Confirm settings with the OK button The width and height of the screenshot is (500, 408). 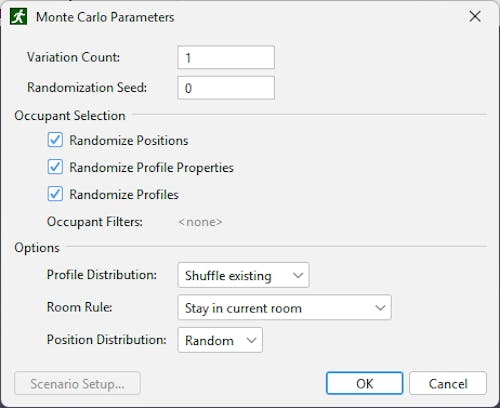364,383
